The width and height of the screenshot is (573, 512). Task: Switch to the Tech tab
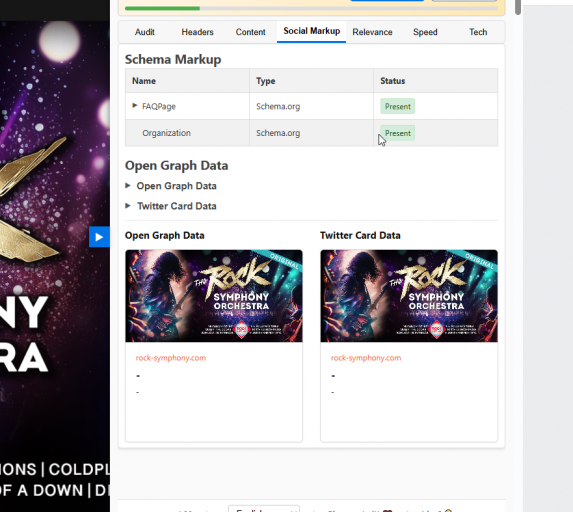pyautogui.click(x=478, y=32)
